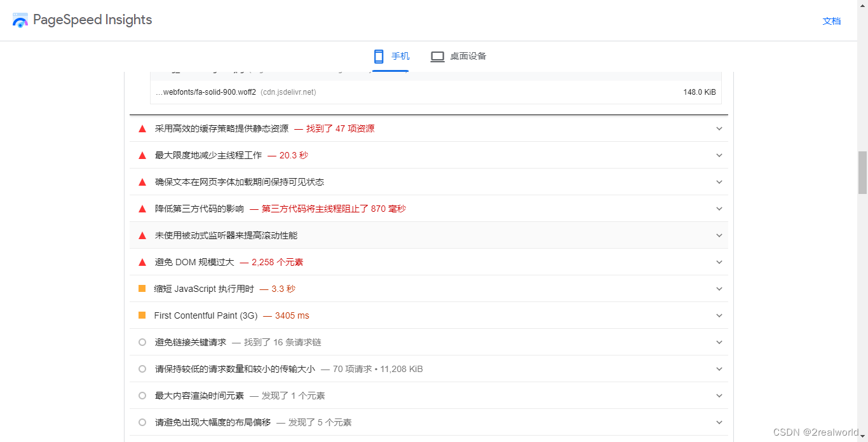Expand the 降低第三方代码的影响 audit details

point(719,208)
